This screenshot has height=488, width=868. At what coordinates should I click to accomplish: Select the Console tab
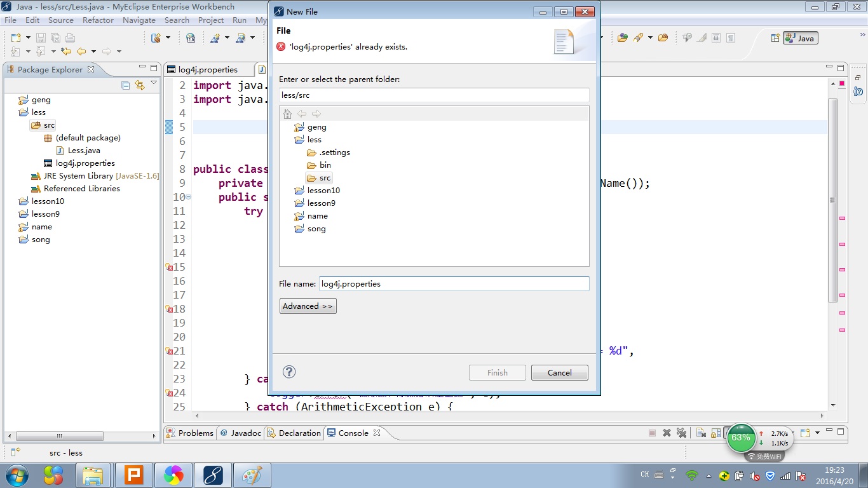pos(353,433)
